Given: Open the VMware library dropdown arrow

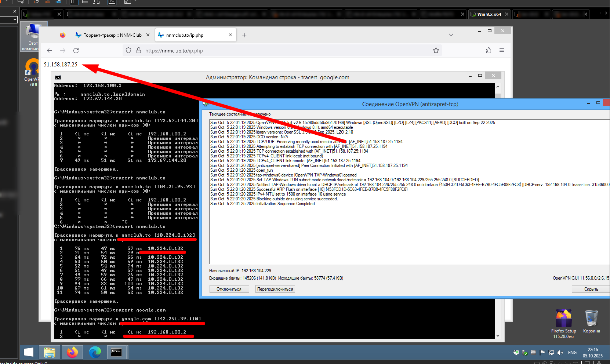Looking at the screenshot, I should (15, 19).
